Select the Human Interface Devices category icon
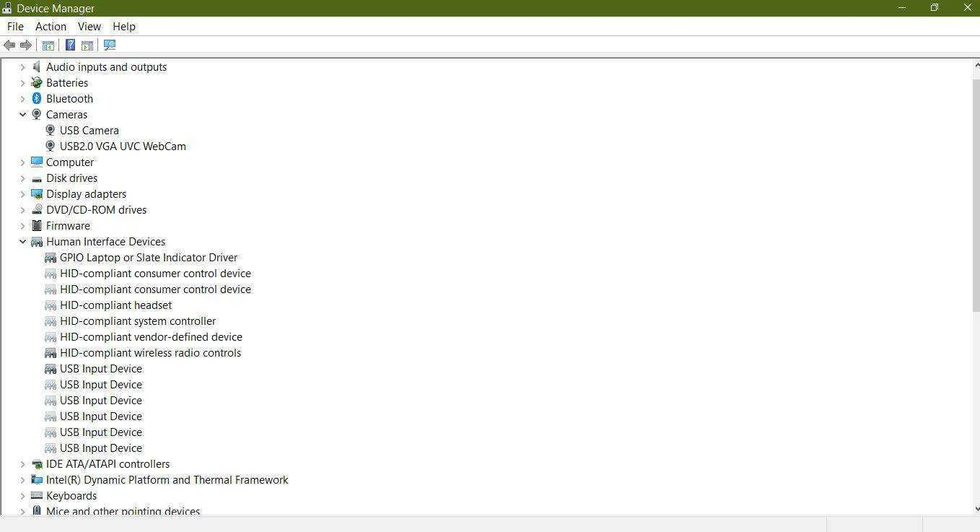 (37, 241)
